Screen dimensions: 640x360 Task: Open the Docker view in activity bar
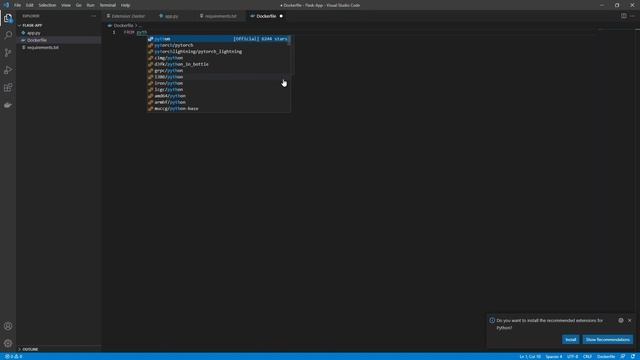tap(8, 105)
